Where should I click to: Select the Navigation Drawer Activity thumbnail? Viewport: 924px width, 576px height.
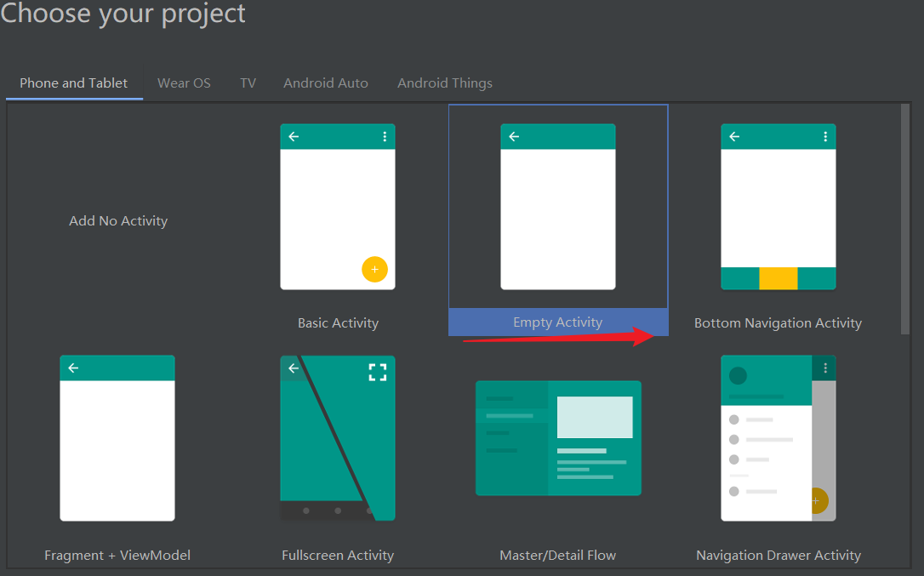(x=779, y=438)
